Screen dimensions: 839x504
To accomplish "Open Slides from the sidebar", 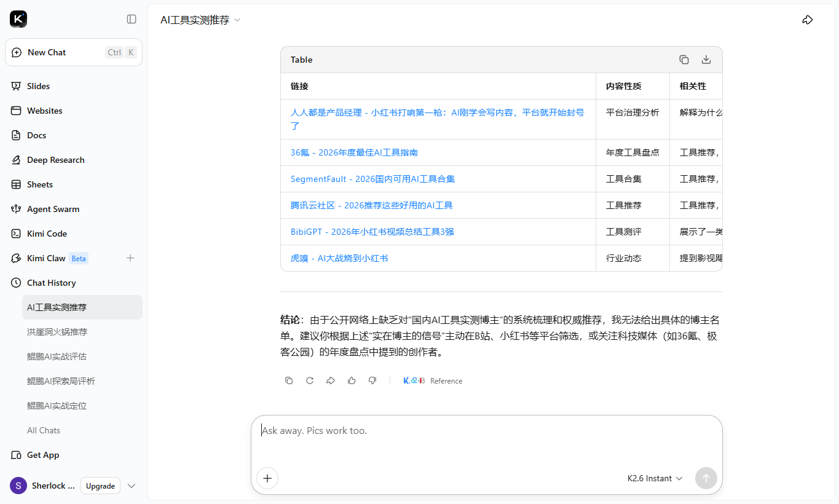I will (74, 86).
